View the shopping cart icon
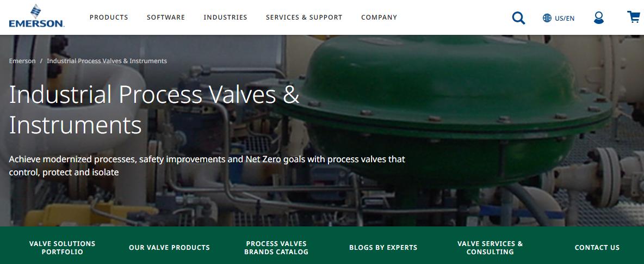 633,17
